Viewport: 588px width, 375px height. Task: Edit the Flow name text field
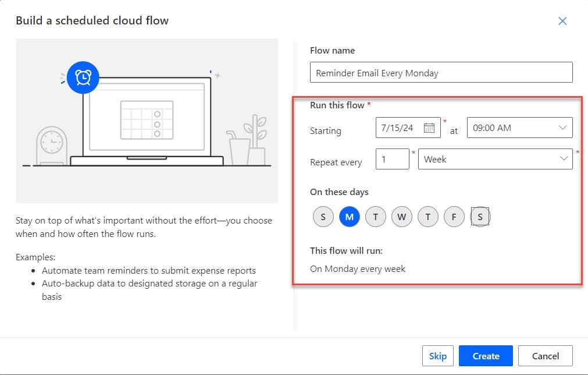pos(441,73)
